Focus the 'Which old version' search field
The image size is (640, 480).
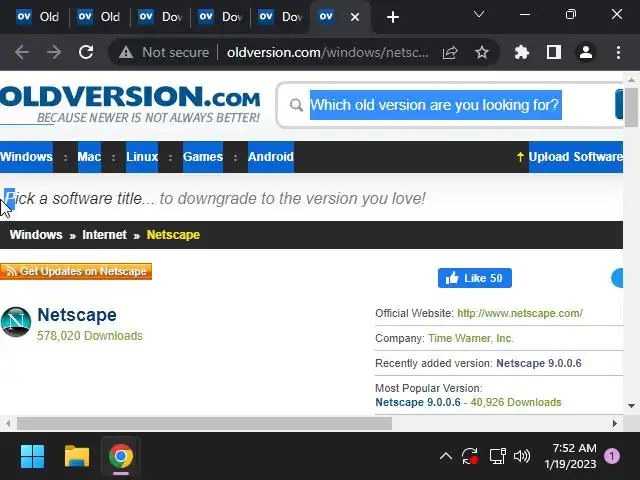(x=436, y=105)
